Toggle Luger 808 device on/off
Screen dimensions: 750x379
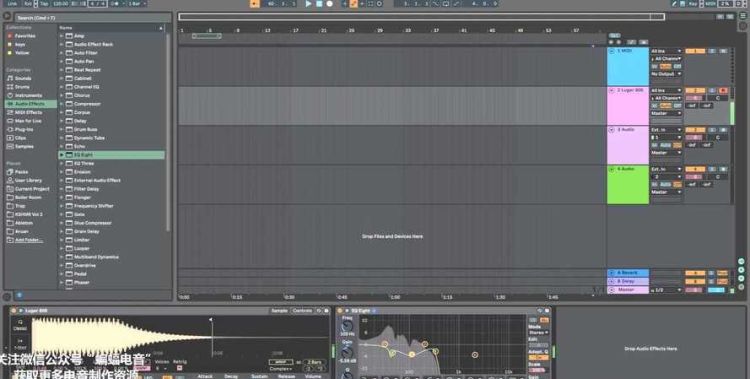13,311
